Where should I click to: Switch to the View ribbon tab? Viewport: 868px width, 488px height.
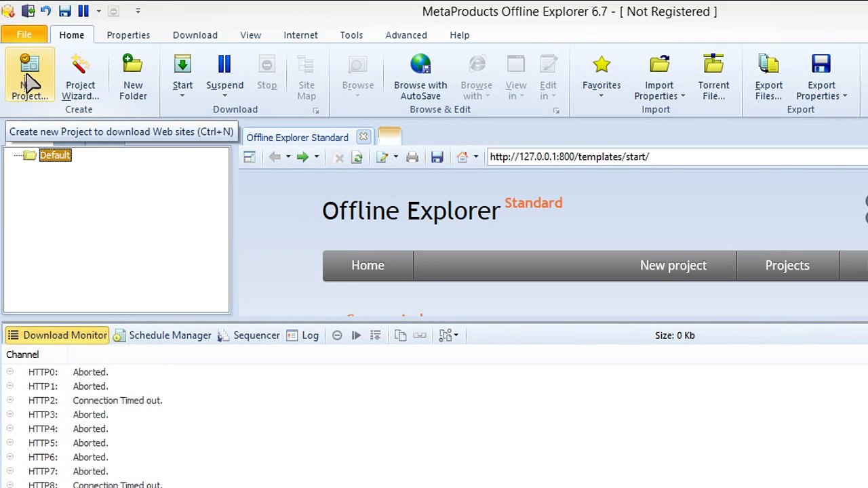click(250, 35)
